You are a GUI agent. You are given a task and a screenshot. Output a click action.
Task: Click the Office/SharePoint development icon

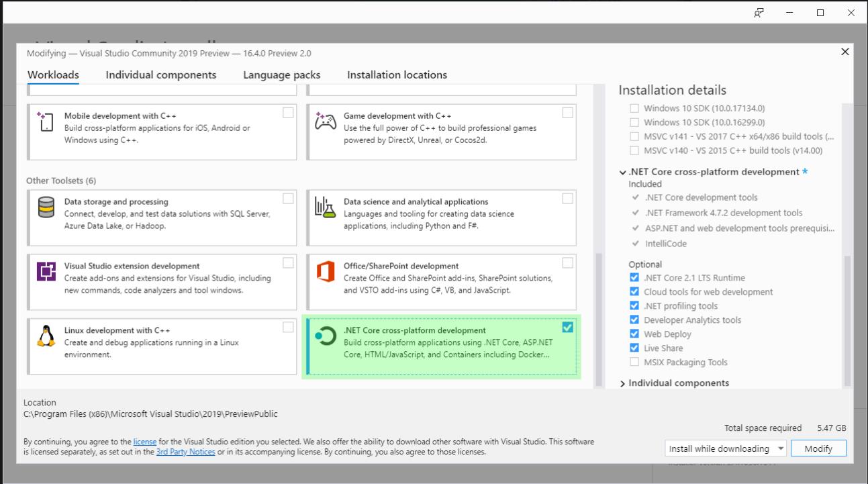326,272
